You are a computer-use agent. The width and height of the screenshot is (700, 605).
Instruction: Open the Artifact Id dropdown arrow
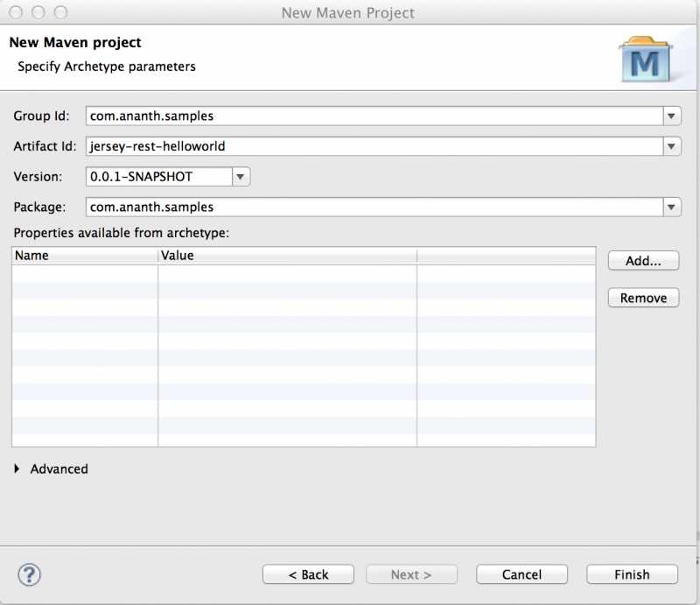tap(672, 146)
